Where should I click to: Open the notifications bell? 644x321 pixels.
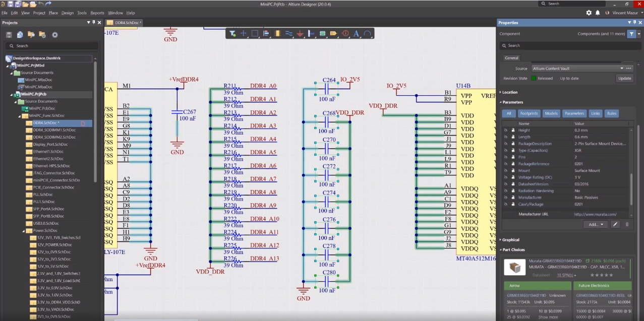click(598, 13)
